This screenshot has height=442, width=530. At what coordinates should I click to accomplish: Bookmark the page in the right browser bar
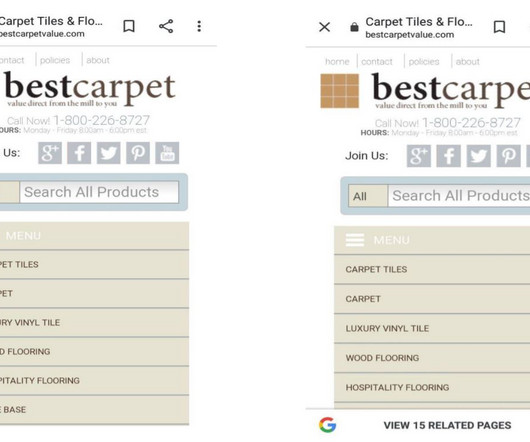[499, 27]
